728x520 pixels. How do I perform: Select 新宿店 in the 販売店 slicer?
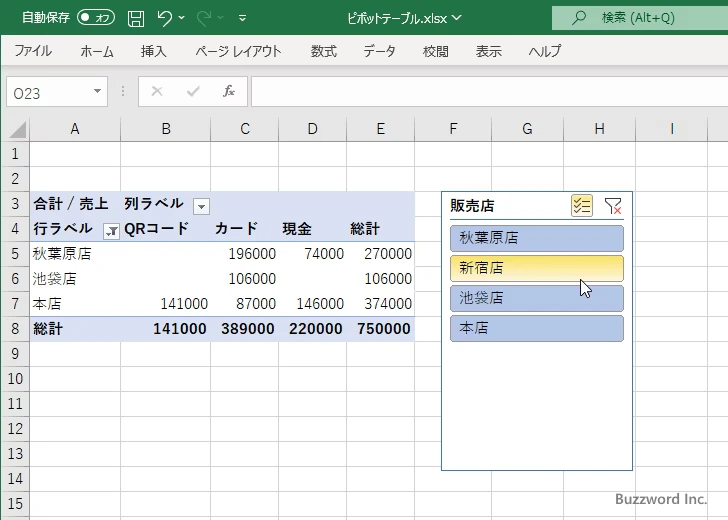(x=537, y=268)
